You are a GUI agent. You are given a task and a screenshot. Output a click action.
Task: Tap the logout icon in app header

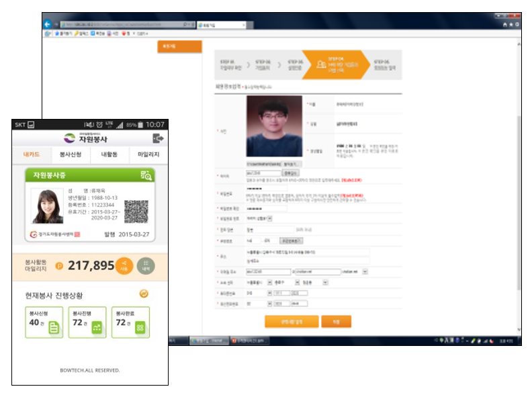coord(158,138)
